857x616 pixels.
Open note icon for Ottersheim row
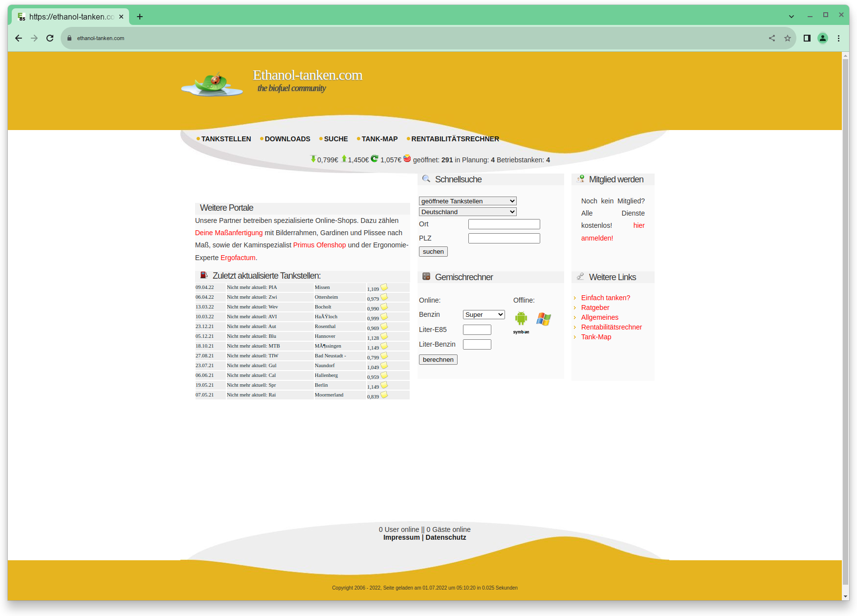tap(384, 297)
